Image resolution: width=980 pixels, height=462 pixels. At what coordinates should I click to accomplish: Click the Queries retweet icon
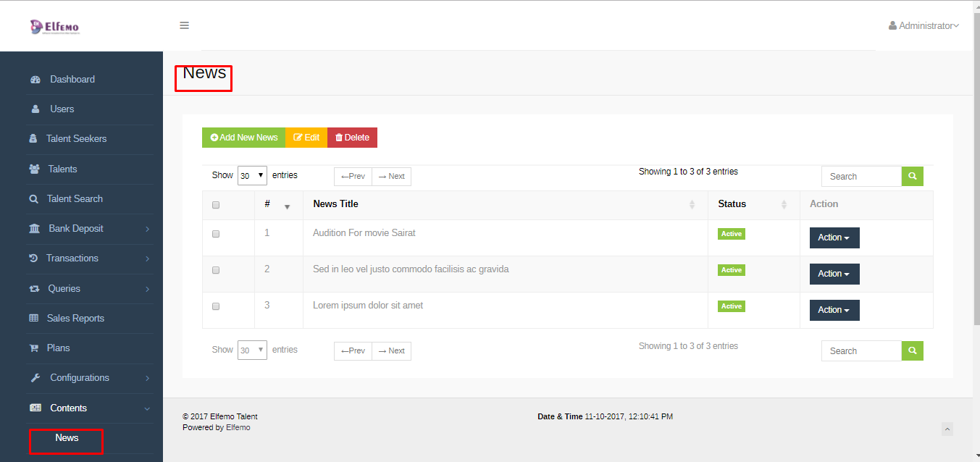[x=34, y=289]
